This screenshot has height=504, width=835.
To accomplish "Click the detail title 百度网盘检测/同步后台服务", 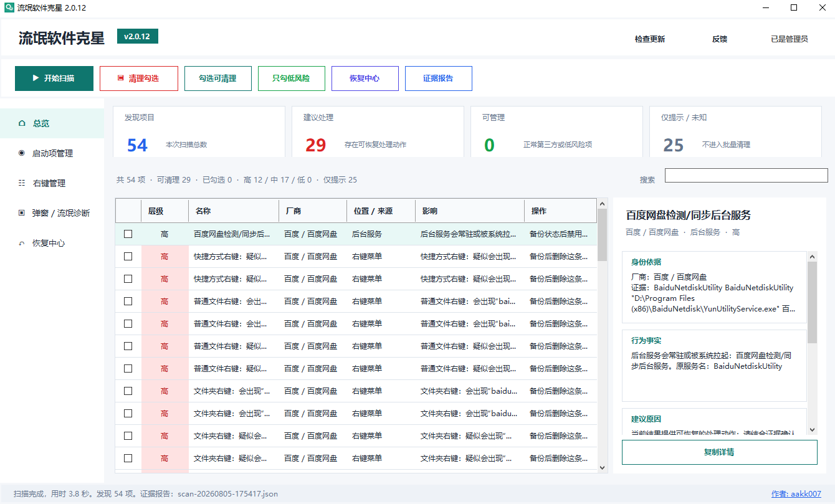I will click(688, 216).
